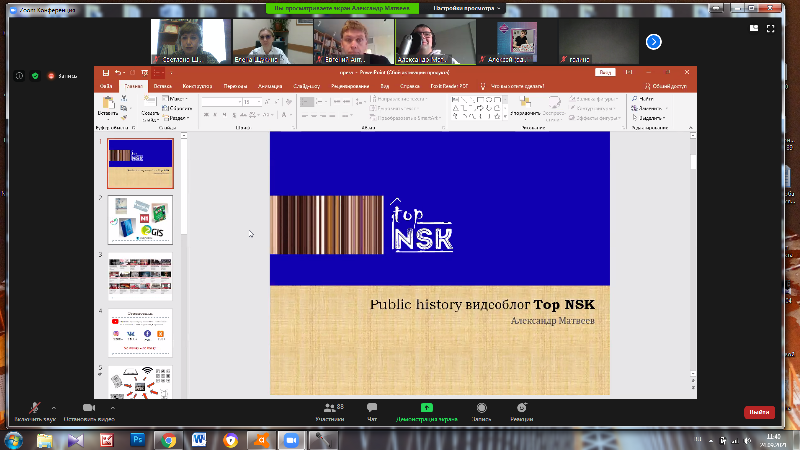Image resolution: width=800 pixels, height=450 pixels.
Task: Start recording with the Record button
Action: tap(481, 412)
